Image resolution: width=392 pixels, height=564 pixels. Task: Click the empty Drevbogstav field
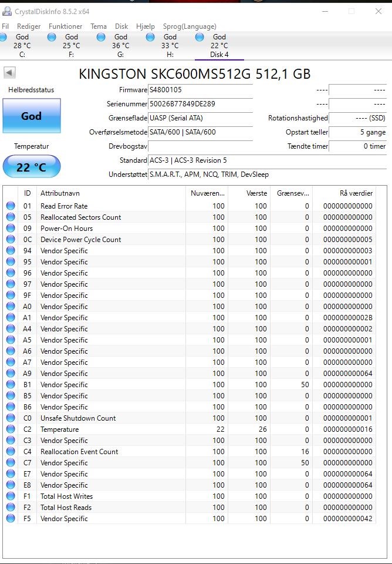tap(201, 146)
